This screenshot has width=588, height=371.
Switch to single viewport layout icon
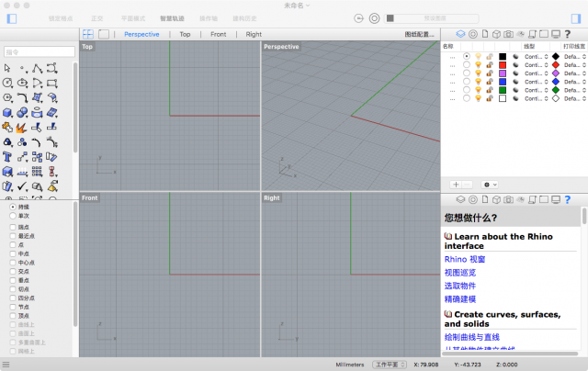pos(104,34)
